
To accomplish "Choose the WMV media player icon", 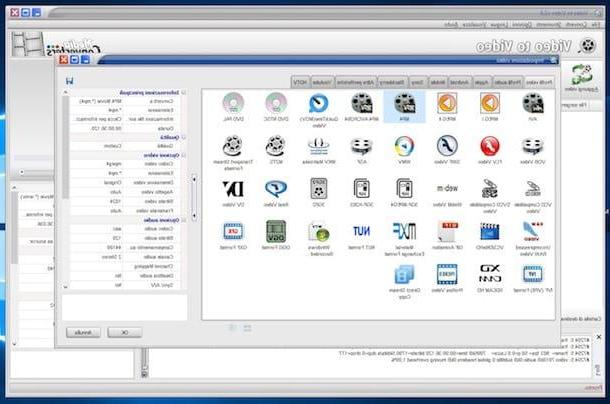I will 405,146.
